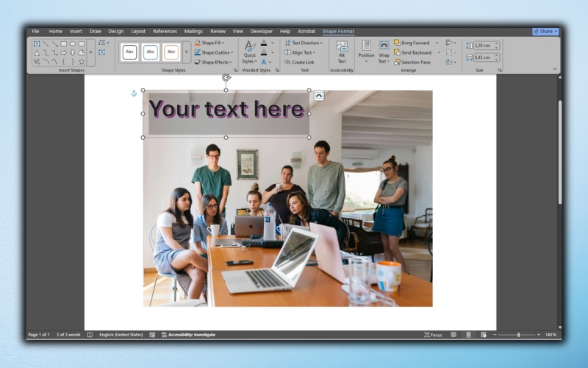Viewport: 588px width, 368px height.
Task: Open the Text Effects menu
Action: click(266, 62)
